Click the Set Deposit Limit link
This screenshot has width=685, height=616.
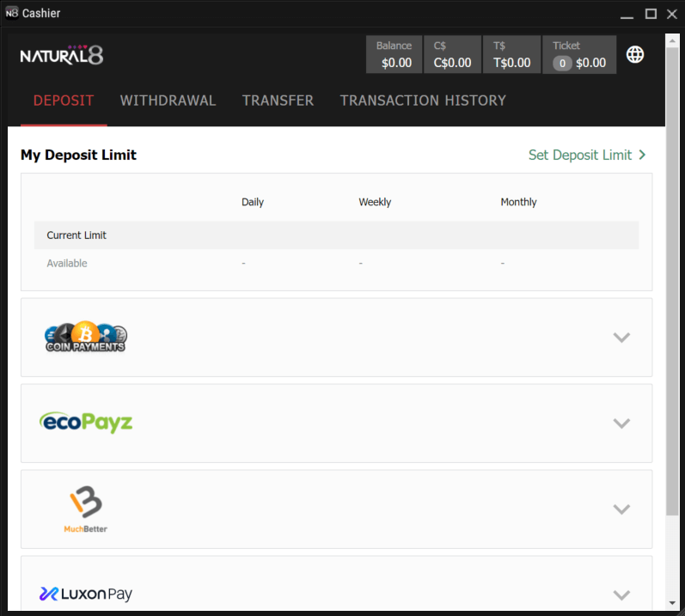pos(587,155)
